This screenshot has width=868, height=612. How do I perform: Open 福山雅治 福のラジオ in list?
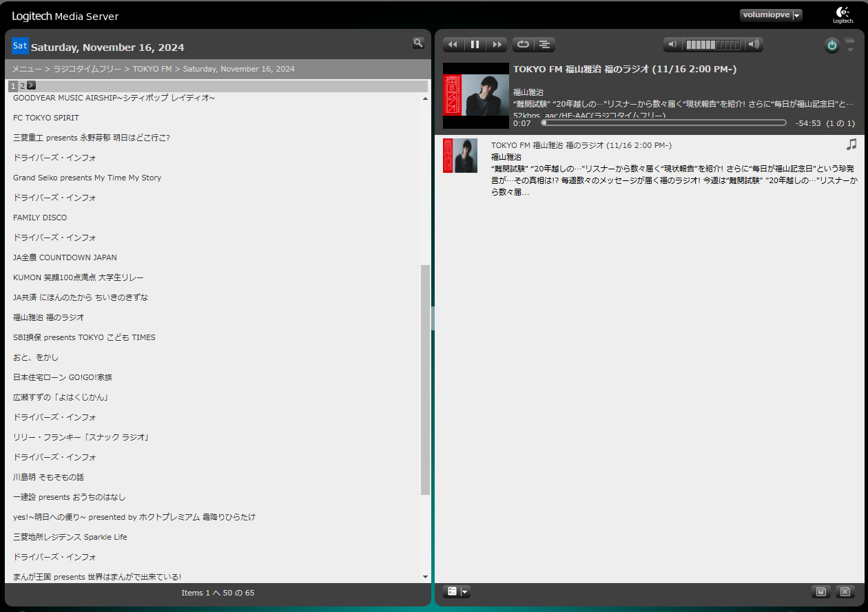(49, 317)
